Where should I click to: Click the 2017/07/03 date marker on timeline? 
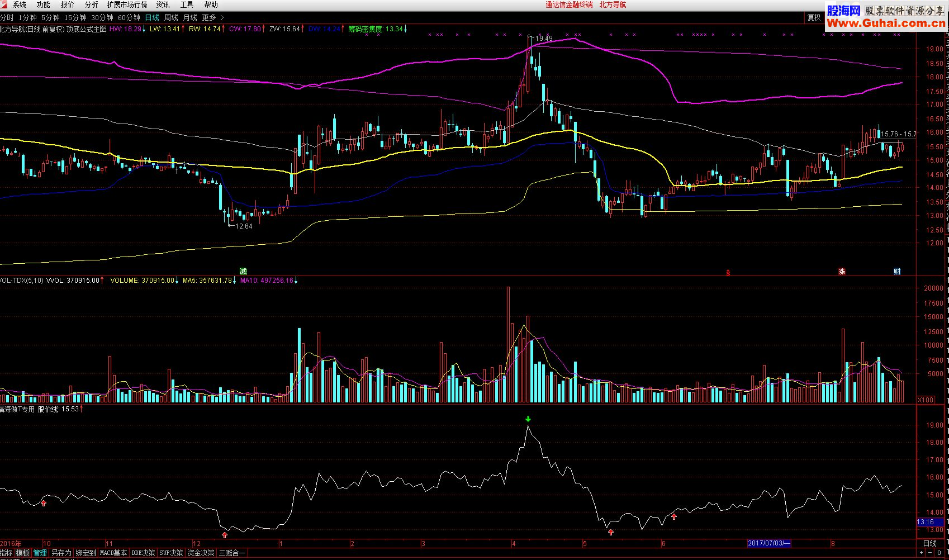[770, 543]
